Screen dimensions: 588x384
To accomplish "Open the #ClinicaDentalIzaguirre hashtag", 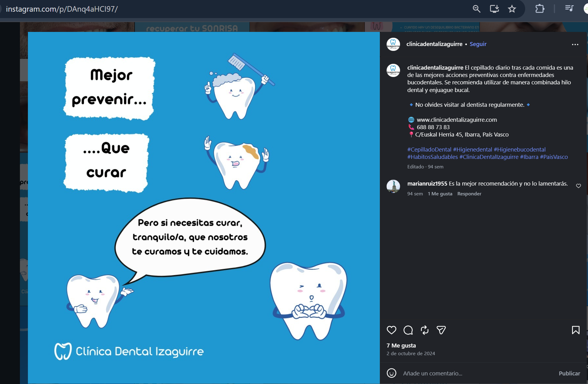I will (x=489, y=157).
